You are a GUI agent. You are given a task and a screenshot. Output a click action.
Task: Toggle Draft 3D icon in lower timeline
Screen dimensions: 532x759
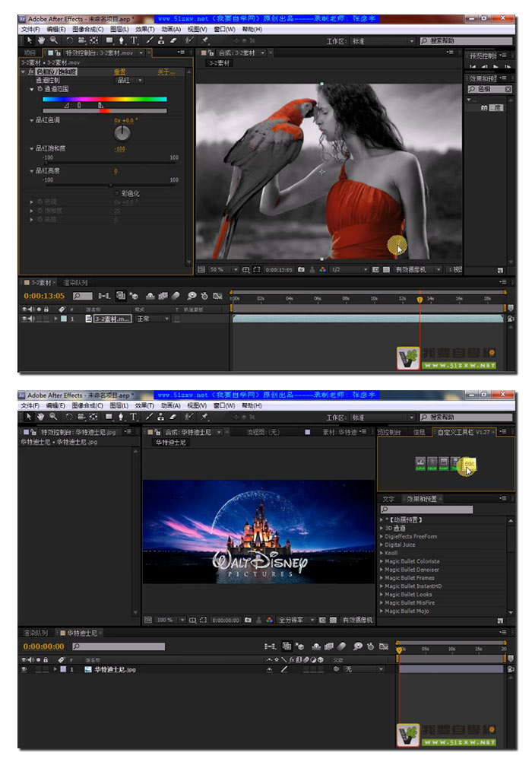299,646
